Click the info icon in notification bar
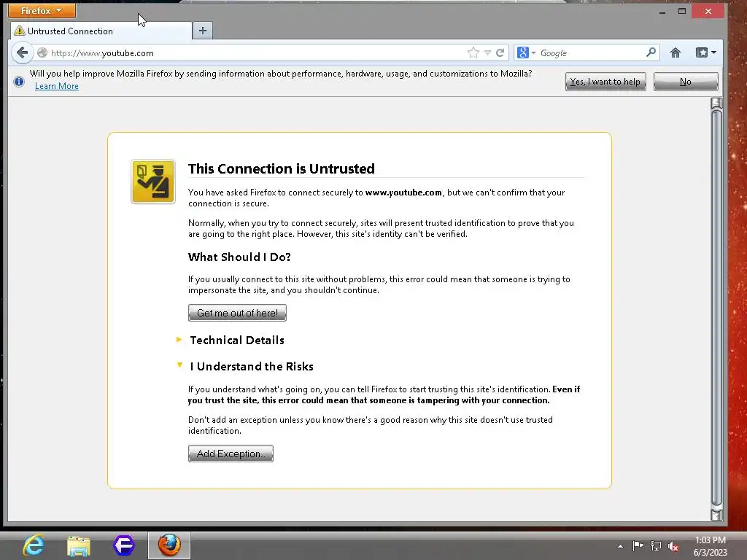 click(x=19, y=82)
